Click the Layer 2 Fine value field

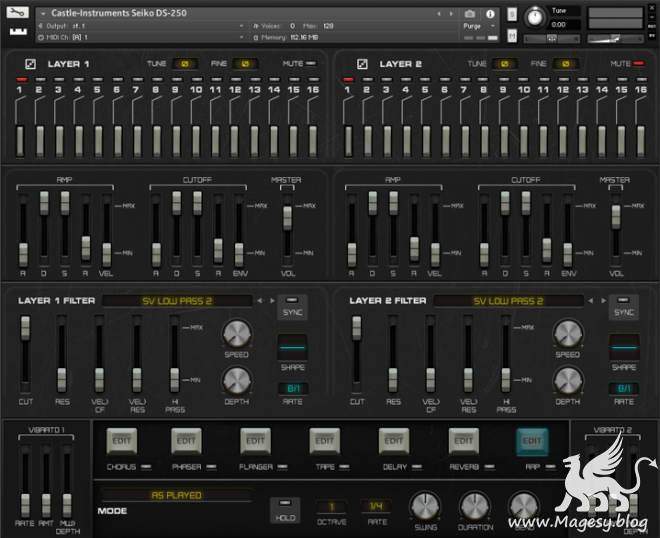[x=565, y=64]
